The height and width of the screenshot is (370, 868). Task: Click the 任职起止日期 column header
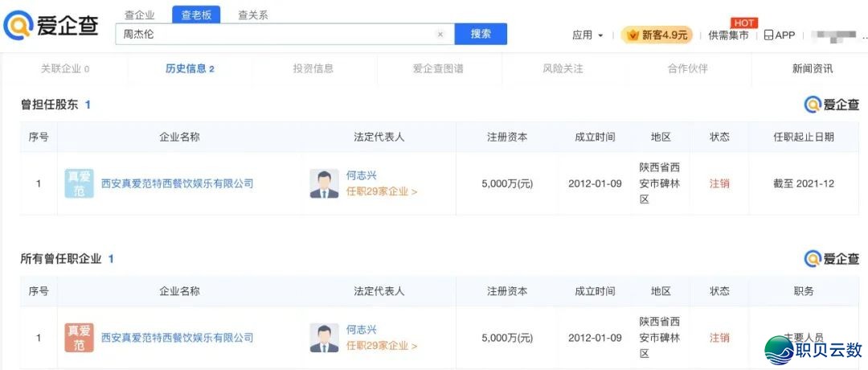[x=804, y=137]
